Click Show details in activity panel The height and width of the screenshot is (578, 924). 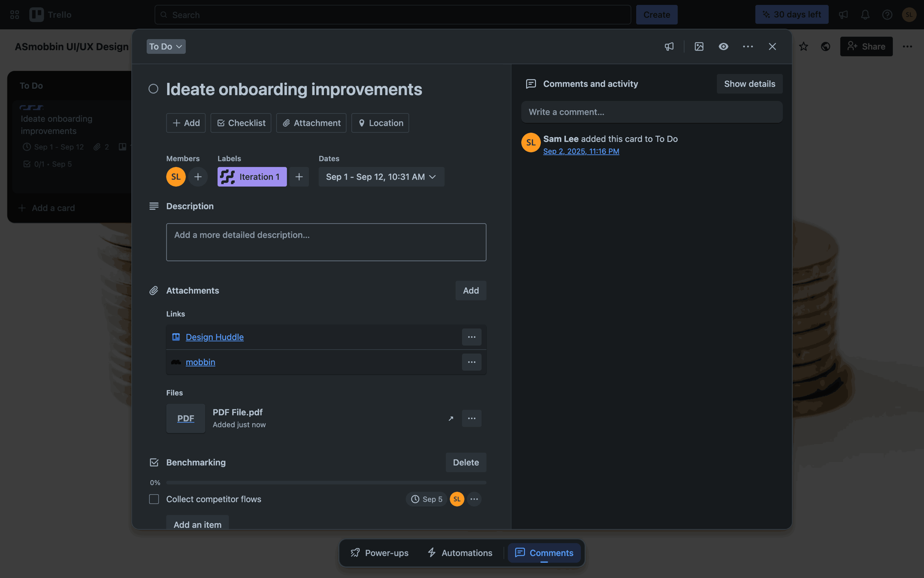point(749,84)
